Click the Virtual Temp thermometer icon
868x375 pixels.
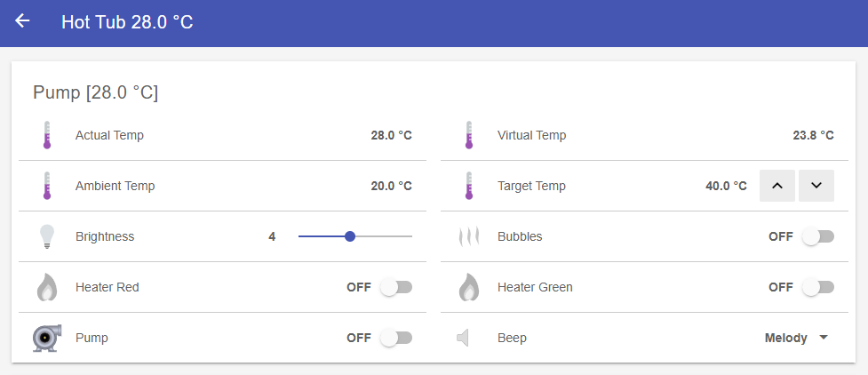[x=468, y=136]
